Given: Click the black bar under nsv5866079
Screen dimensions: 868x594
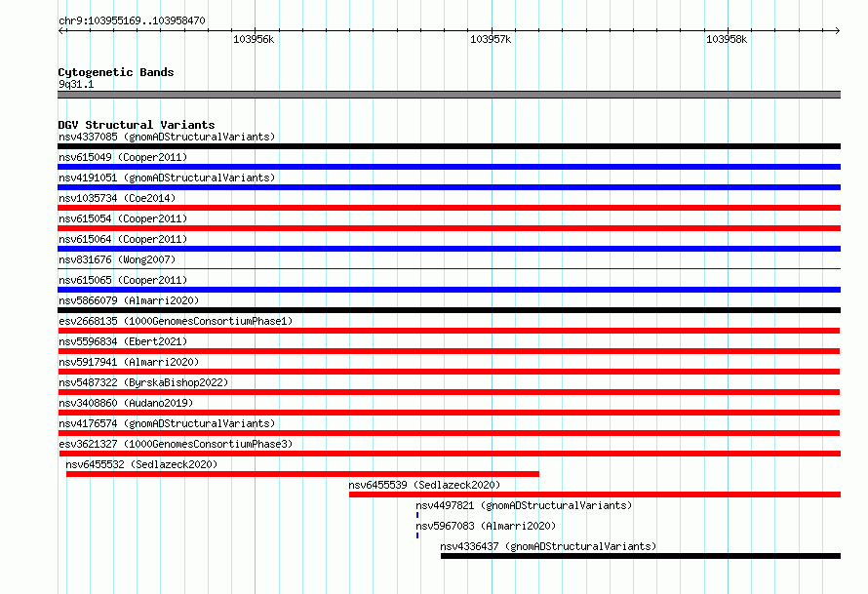Looking at the screenshot, I should [x=449, y=310].
